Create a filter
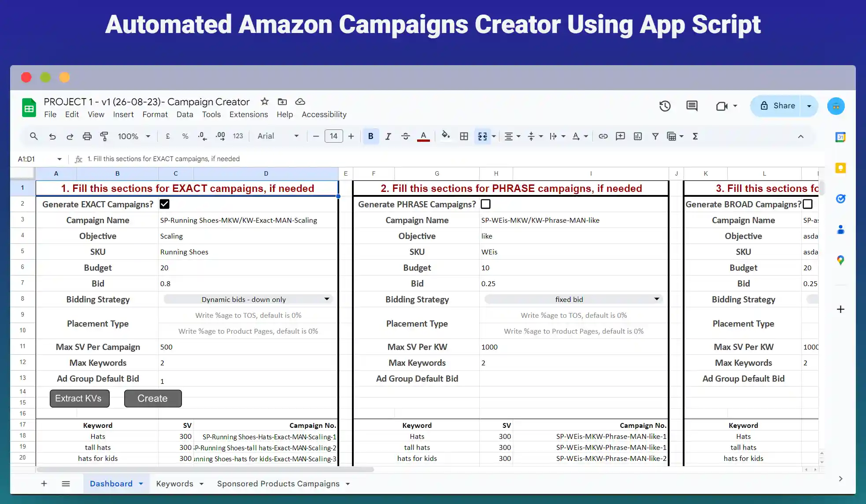This screenshot has height=504, width=866. pyautogui.click(x=655, y=136)
